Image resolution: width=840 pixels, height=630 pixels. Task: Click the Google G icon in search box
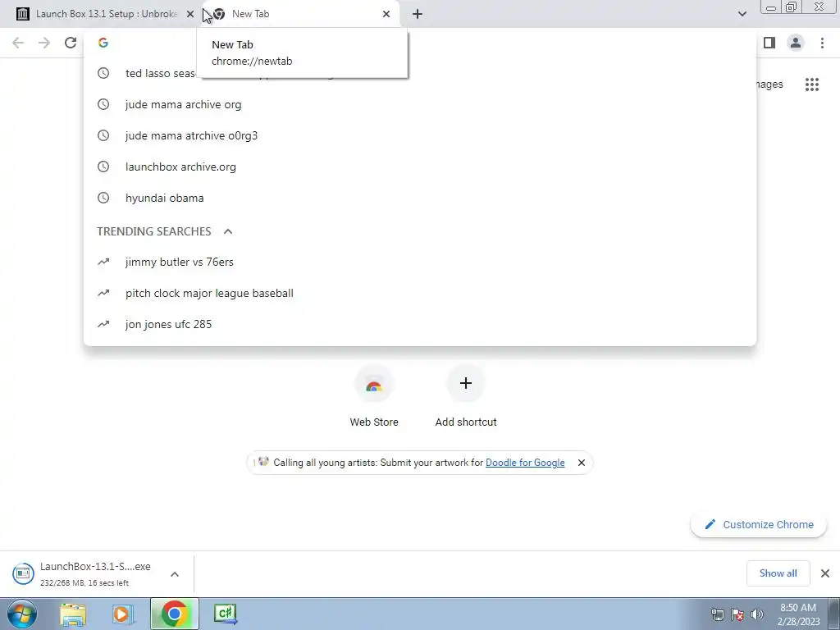click(x=103, y=43)
